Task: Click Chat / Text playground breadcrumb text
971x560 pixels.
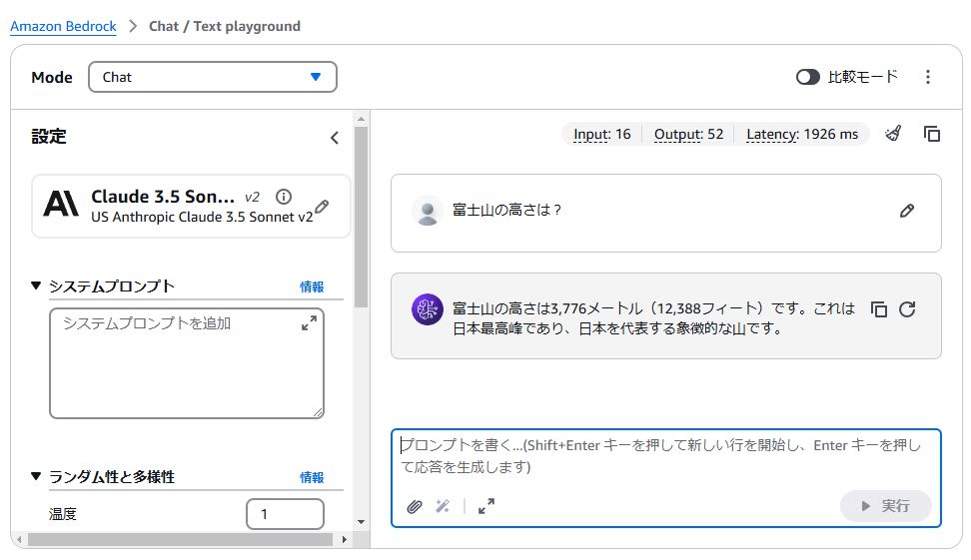Action: click(224, 26)
